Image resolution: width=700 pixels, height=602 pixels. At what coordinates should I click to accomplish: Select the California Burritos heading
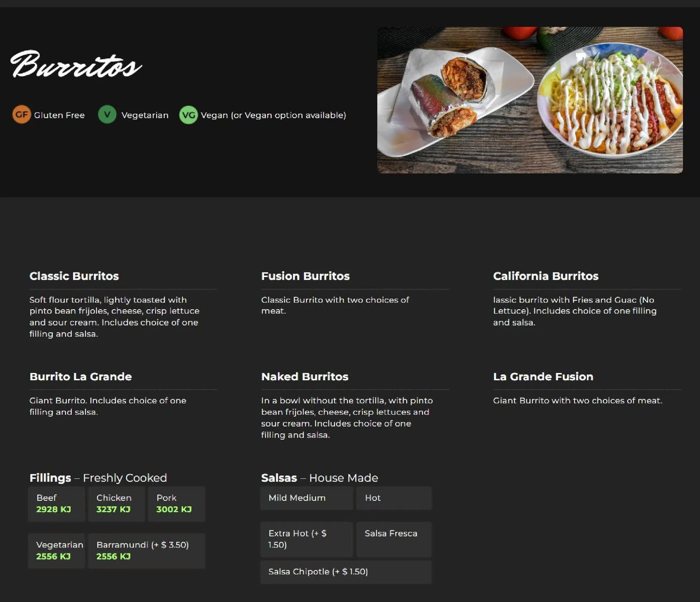(546, 276)
